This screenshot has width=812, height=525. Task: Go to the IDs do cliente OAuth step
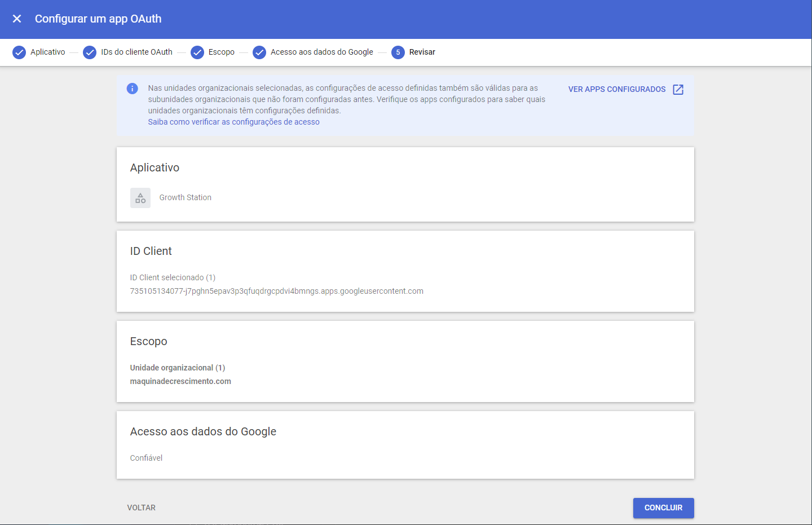[x=136, y=52]
